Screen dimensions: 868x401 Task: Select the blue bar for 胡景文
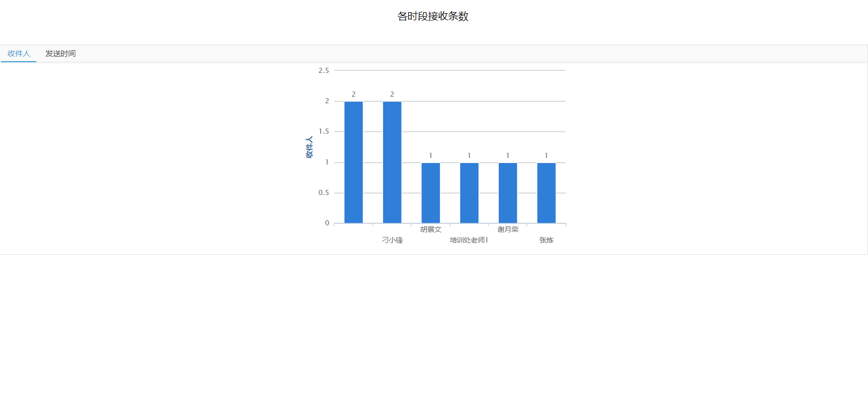(431, 193)
